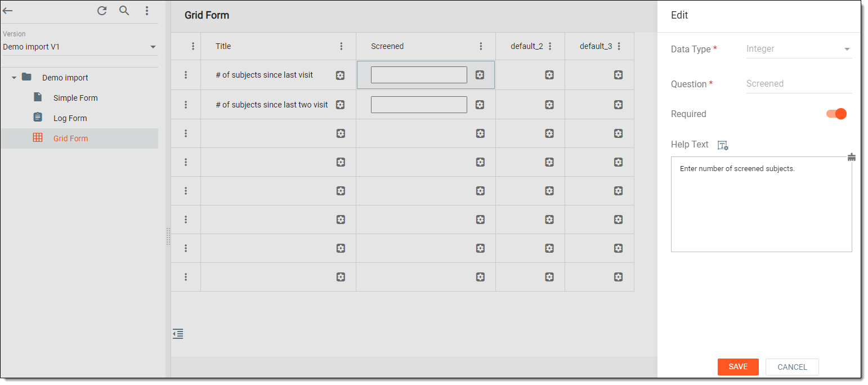Select the Demo import folder
This screenshot has width=868, height=385.
click(65, 78)
